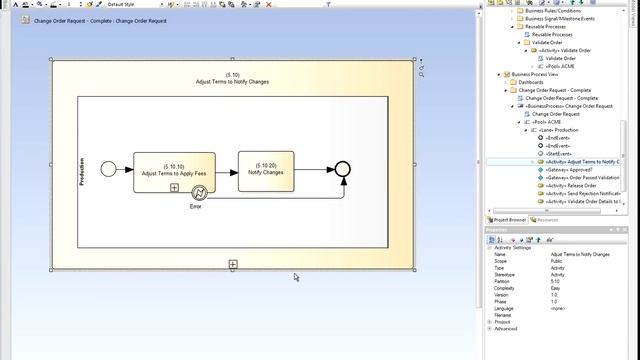
Task: Click the magnifier quick-link icon beside selected activity
Action: (x=421, y=75)
